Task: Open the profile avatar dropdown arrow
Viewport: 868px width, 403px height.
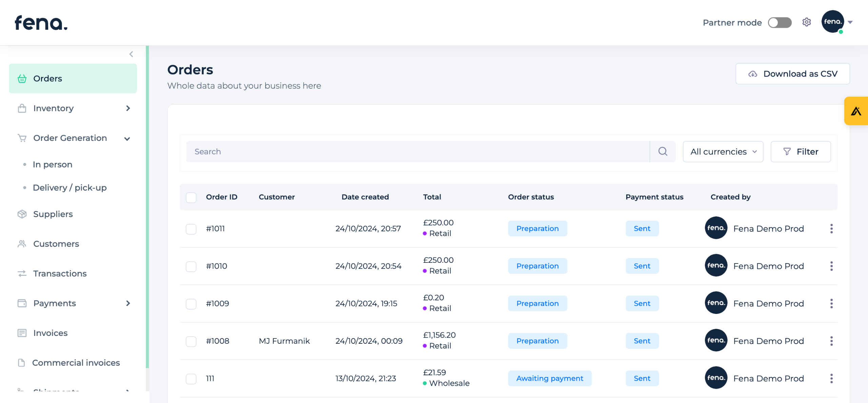Action: pos(850,22)
